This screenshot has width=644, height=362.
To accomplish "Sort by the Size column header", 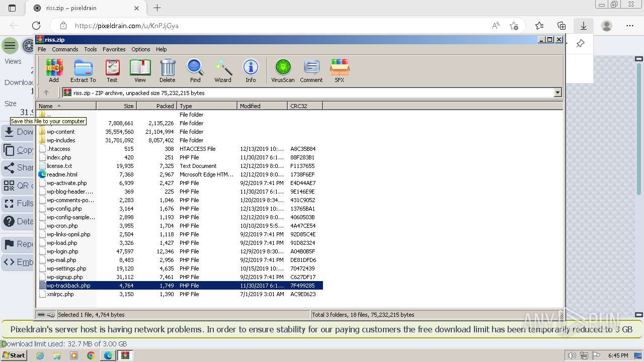I will [116, 106].
